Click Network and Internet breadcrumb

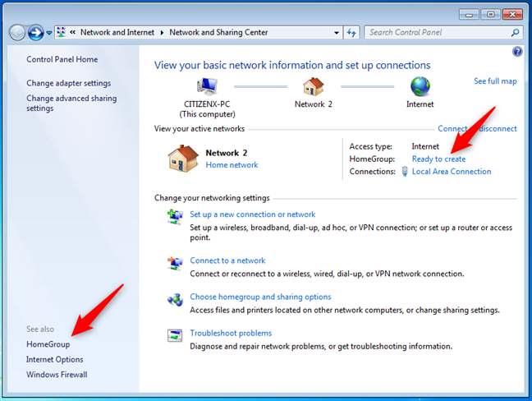click(x=117, y=33)
